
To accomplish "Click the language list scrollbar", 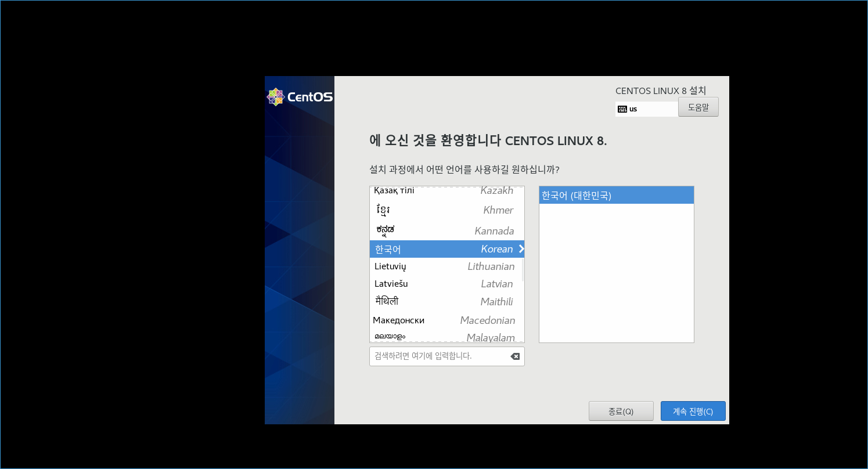I will [x=523, y=269].
